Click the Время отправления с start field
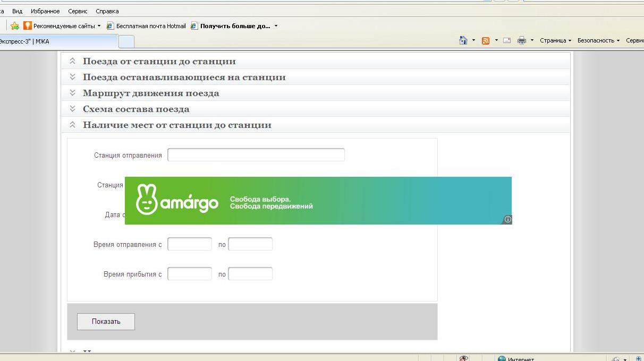 [x=190, y=244]
